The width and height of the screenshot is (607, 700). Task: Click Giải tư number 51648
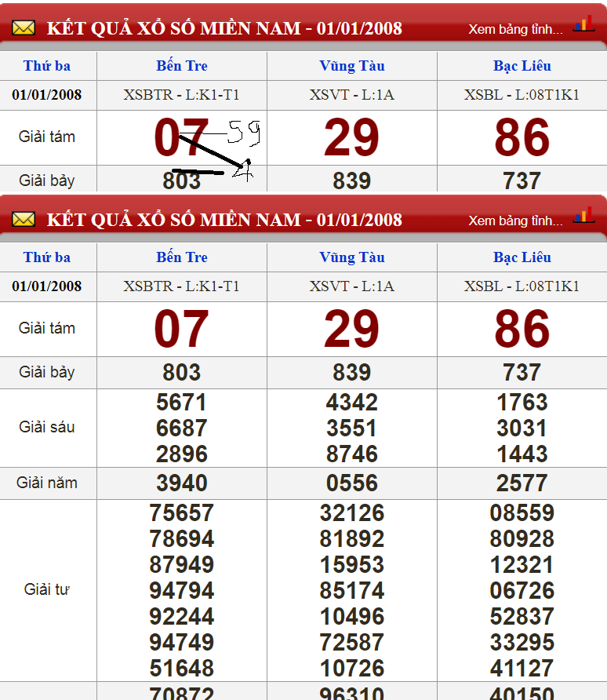click(x=181, y=669)
